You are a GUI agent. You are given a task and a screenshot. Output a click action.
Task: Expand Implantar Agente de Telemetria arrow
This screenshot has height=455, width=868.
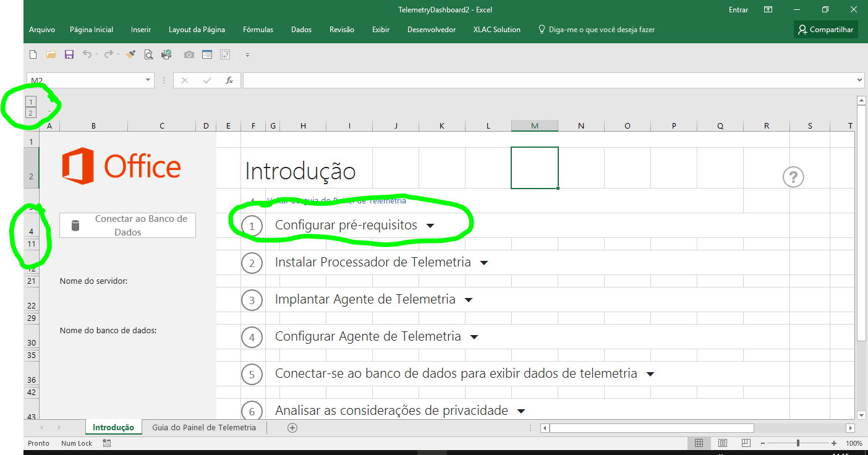pyautogui.click(x=469, y=300)
